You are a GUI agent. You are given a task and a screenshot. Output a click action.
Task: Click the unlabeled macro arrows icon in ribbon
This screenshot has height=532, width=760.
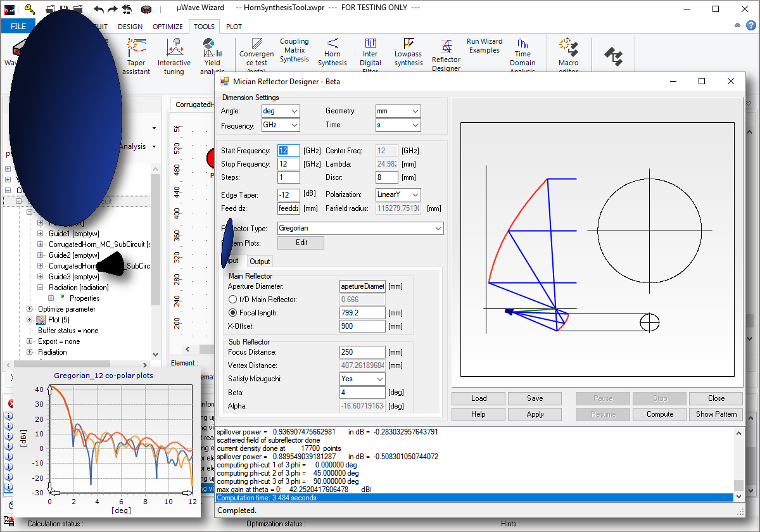pos(613,56)
